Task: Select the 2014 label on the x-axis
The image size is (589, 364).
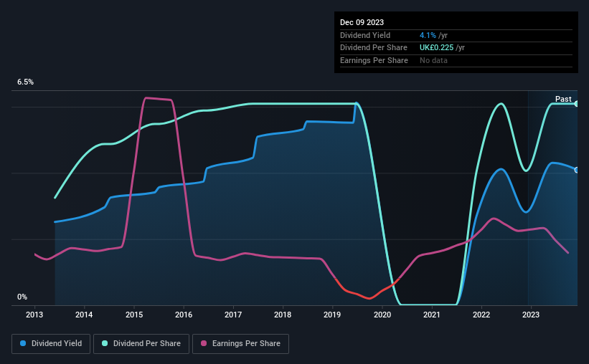Action: click(x=84, y=315)
